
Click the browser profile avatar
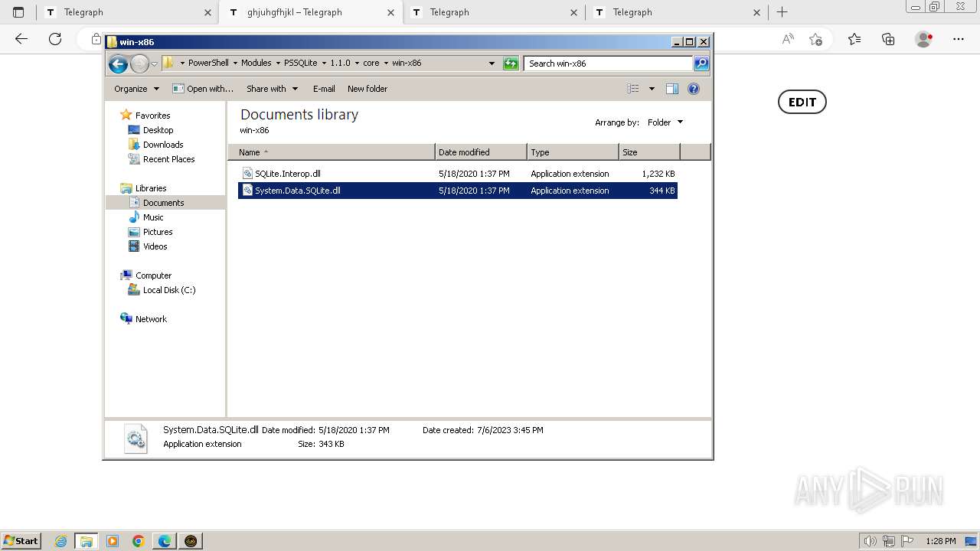click(924, 39)
